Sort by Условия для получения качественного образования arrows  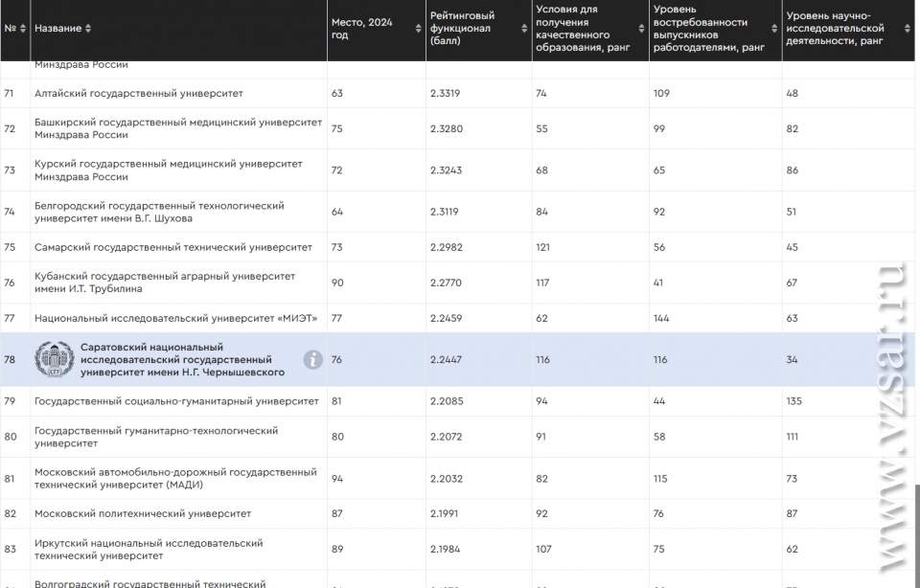pos(641,28)
